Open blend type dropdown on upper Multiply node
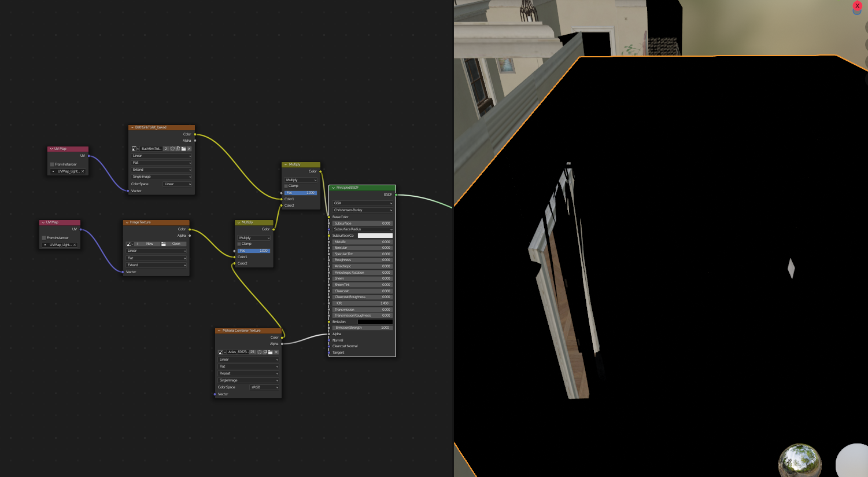The width and height of the screenshot is (868, 477). pyautogui.click(x=301, y=180)
